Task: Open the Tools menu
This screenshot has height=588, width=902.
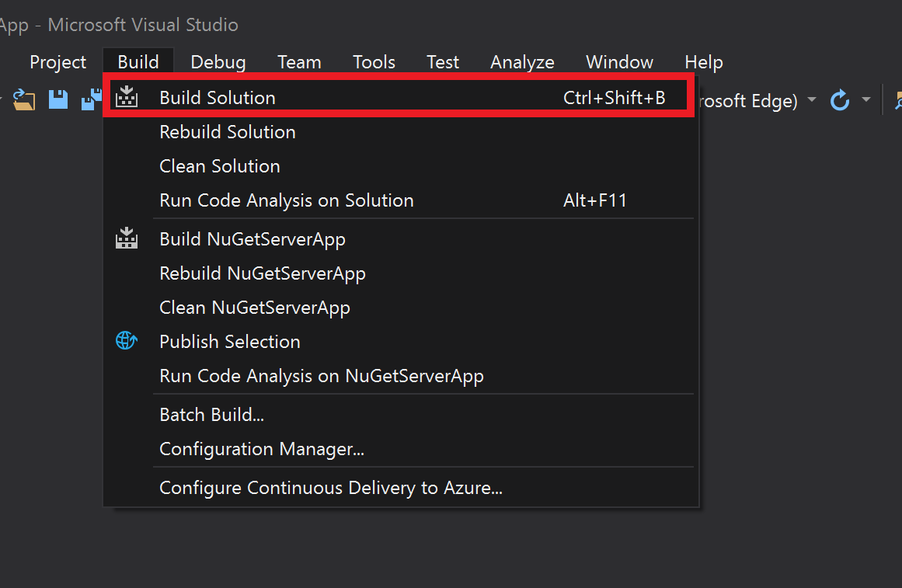Action: [374, 61]
